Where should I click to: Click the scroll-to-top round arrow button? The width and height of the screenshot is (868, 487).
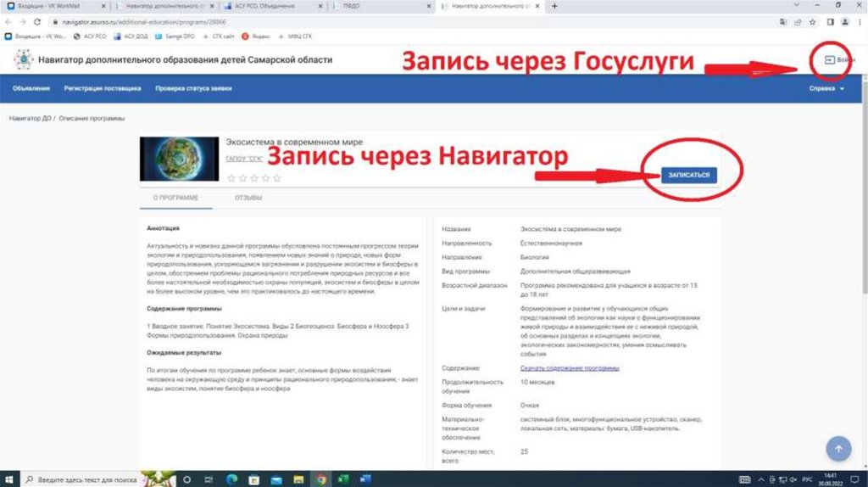[x=838, y=449]
